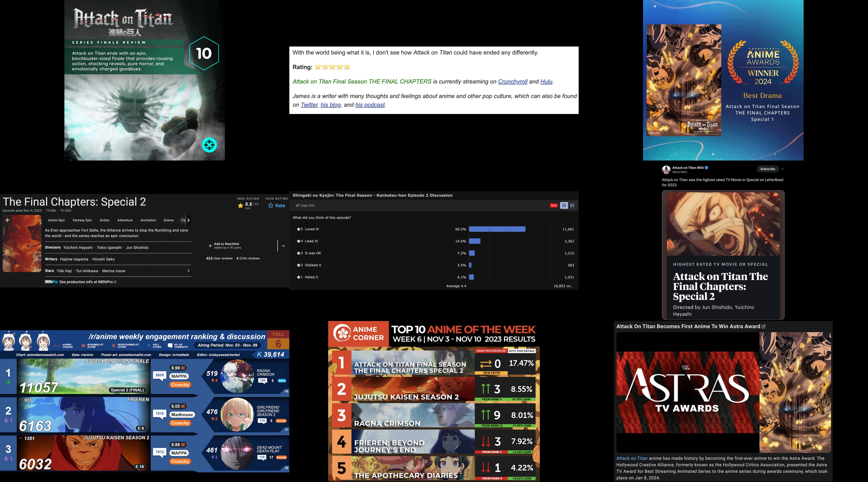Image resolution: width=868 pixels, height=482 pixels.
Task: Open the 424 User reviews link
Action: pyautogui.click(x=219, y=258)
